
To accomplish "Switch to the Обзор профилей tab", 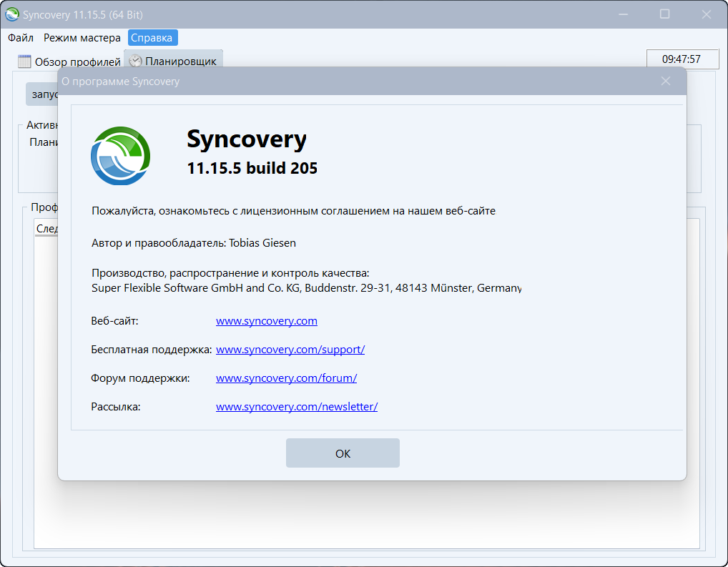I will click(x=69, y=61).
